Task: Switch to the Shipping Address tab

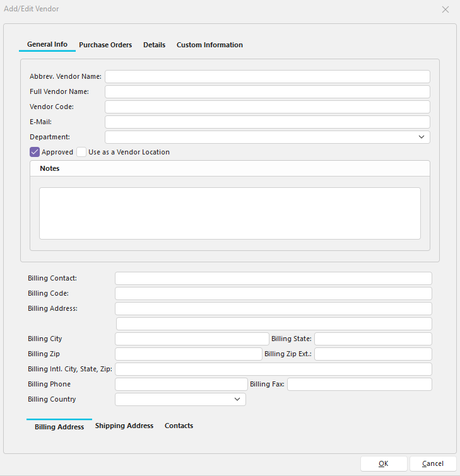Action: pos(124,426)
